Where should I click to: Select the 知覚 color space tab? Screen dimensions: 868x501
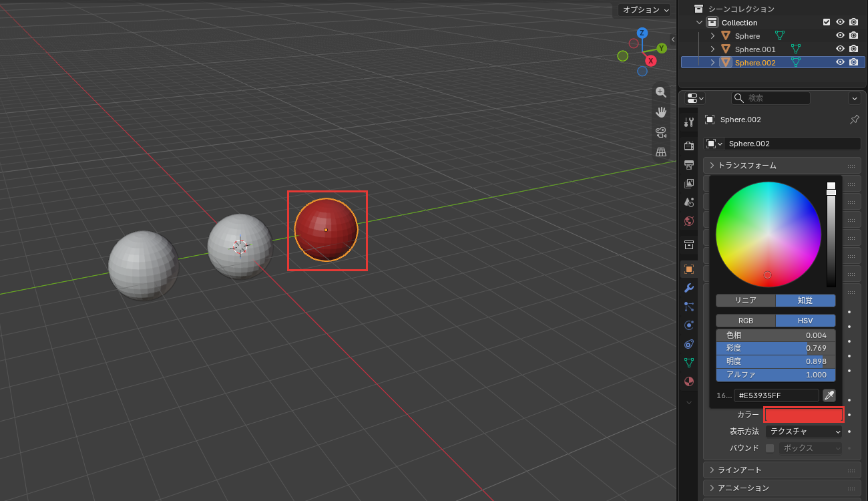point(805,301)
